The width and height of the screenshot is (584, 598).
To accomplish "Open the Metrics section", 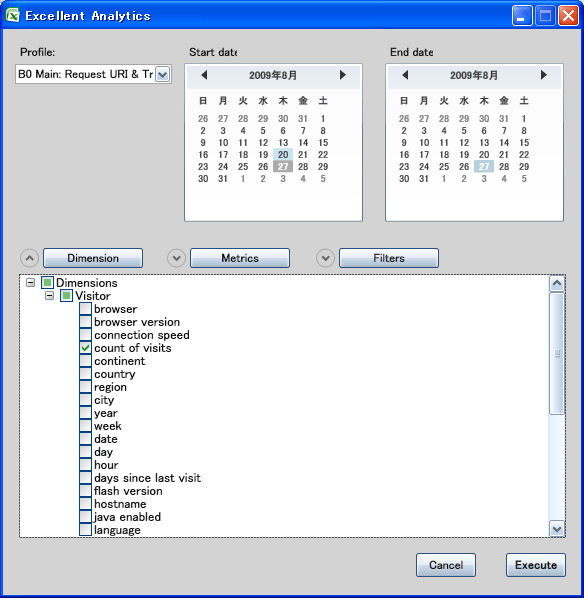I will click(240, 258).
